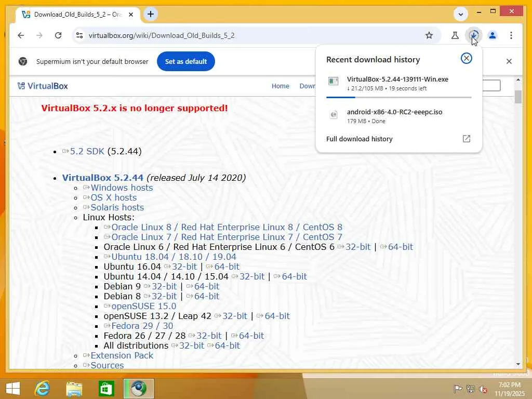Open the browser three-dot menu
Screen dimensions: 532x399
click(511, 35)
